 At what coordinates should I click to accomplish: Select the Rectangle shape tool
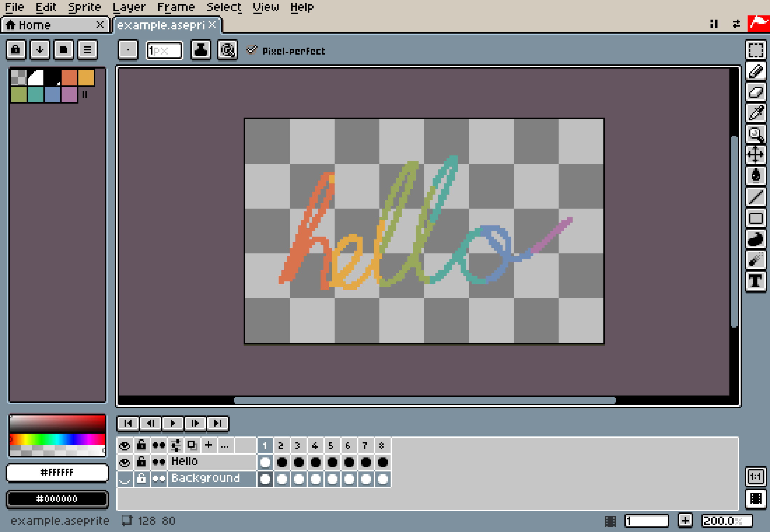[756, 218]
